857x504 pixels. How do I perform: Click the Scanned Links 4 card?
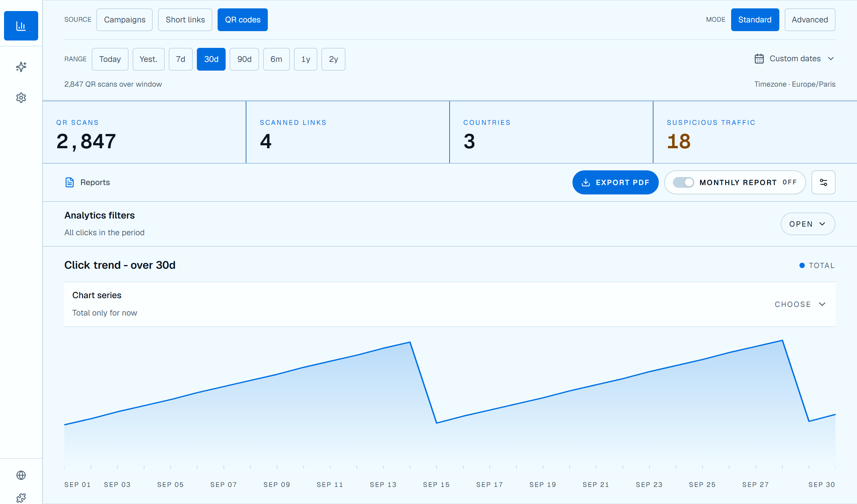pyautogui.click(x=347, y=132)
